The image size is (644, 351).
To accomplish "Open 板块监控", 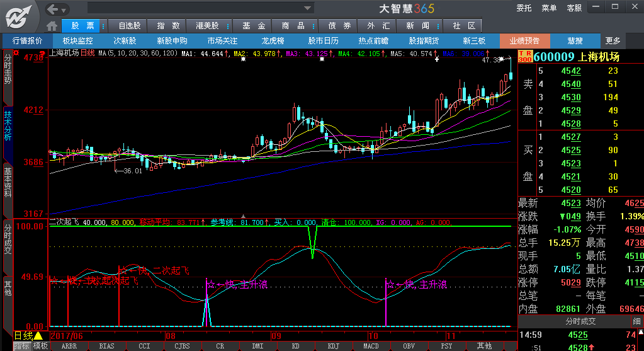I will click(77, 41).
